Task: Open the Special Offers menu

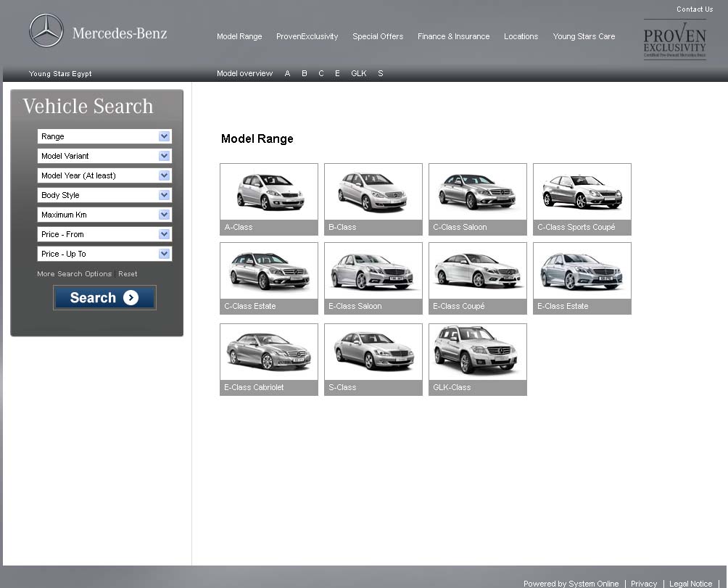Action: [x=378, y=36]
